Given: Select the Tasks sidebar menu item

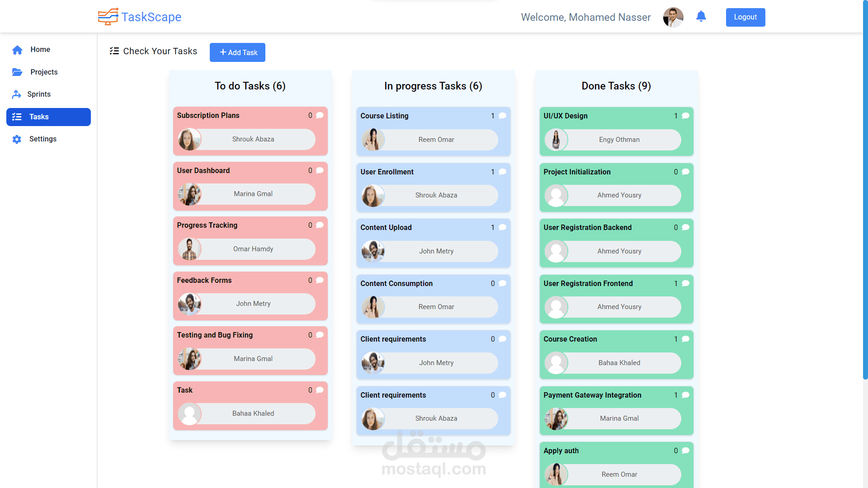Looking at the screenshot, I should coord(48,117).
